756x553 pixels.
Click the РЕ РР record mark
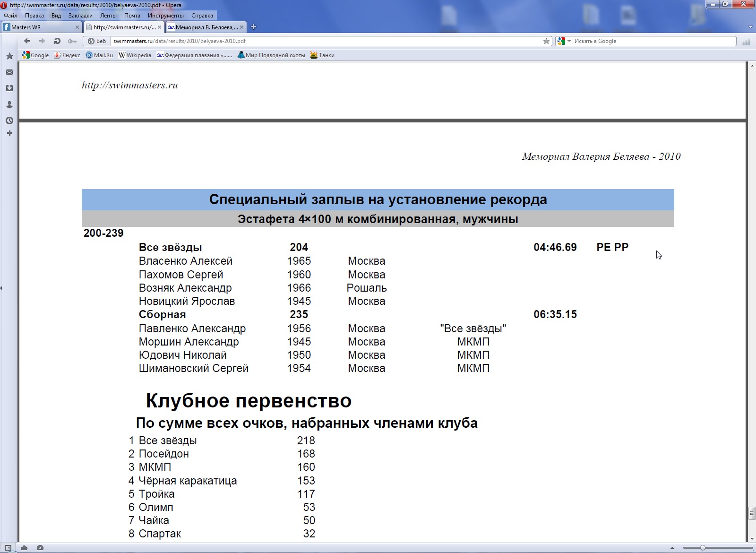click(612, 247)
